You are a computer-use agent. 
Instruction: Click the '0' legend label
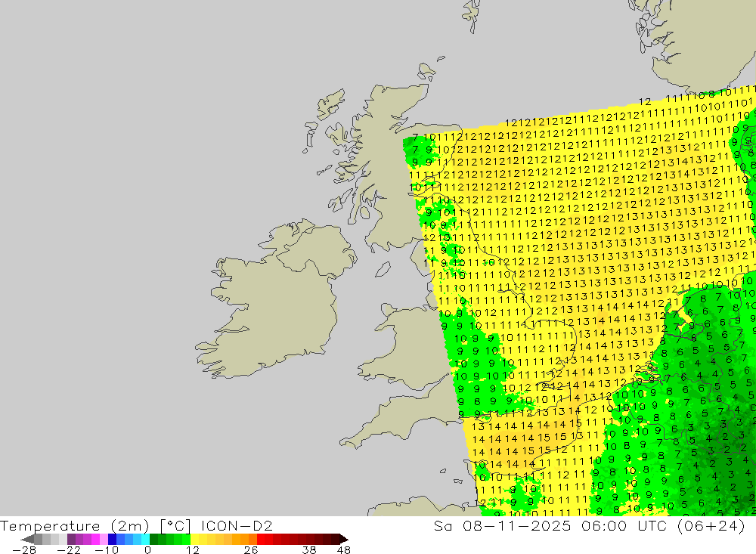[147, 550]
